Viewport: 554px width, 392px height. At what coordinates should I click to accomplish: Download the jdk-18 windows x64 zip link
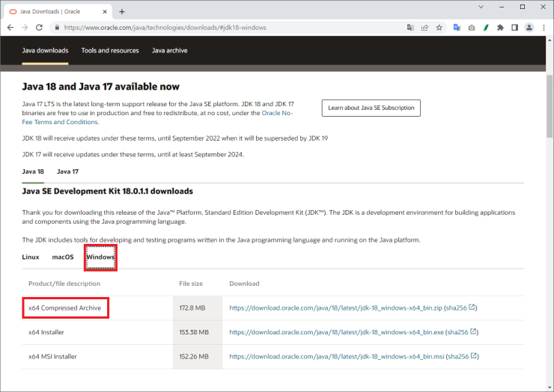335,307
